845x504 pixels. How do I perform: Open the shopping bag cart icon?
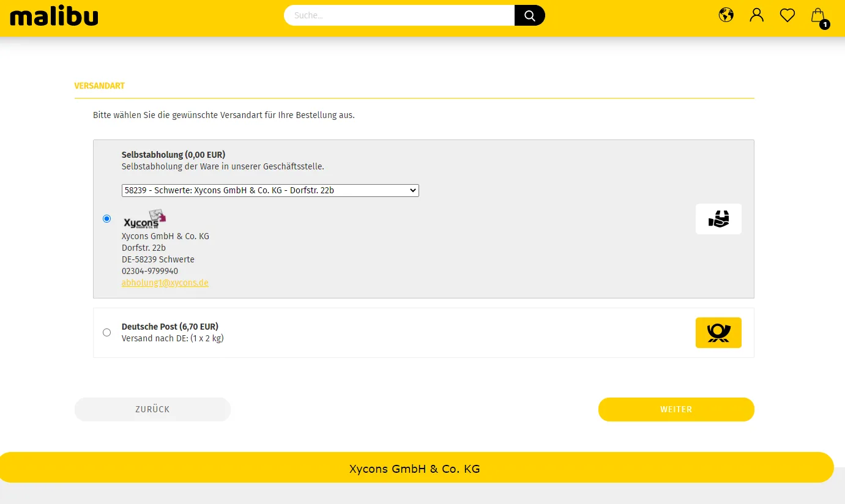coord(818,15)
